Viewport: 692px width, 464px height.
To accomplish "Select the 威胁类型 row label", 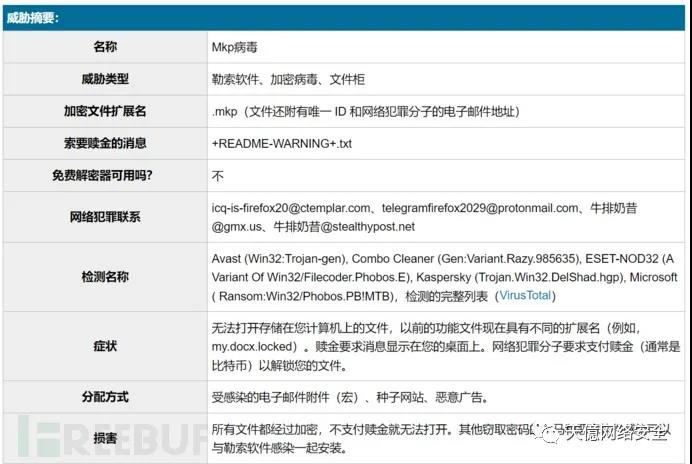I will click(x=104, y=78).
